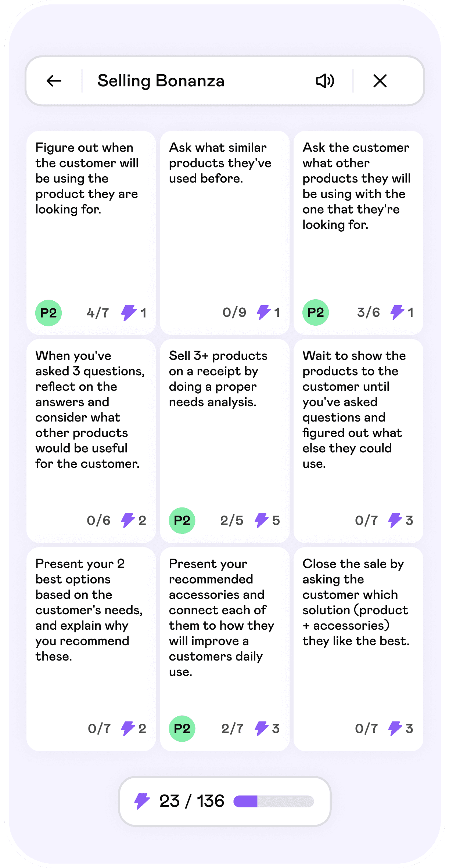Close the Selling Bonanza screen

point(380,81)
